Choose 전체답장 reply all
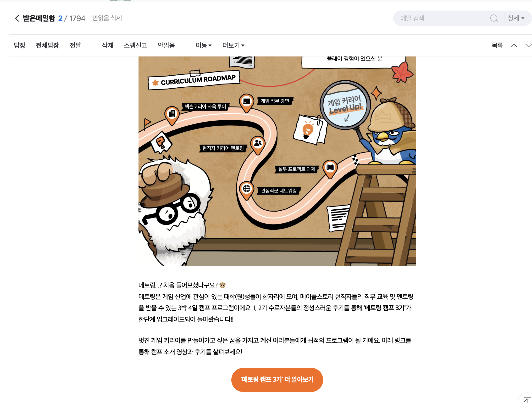The width and height of the screenshot is (532, 403). coord(47,45)
